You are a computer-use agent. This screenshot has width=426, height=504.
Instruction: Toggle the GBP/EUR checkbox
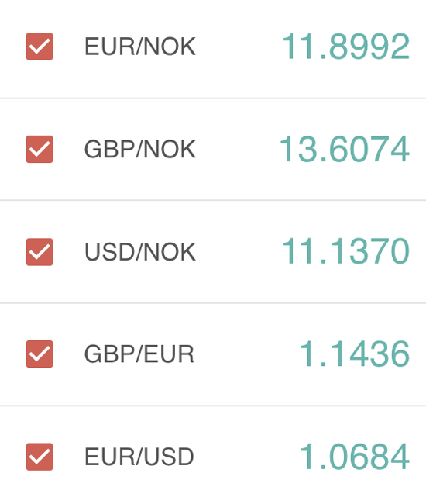pyautogui.click(x=40, y=354)
